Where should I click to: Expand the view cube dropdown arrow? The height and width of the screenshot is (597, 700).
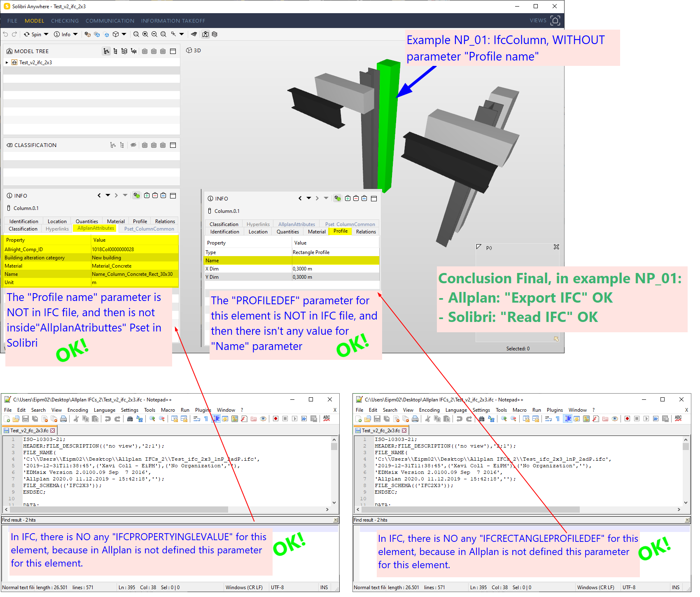click(124, 34)
